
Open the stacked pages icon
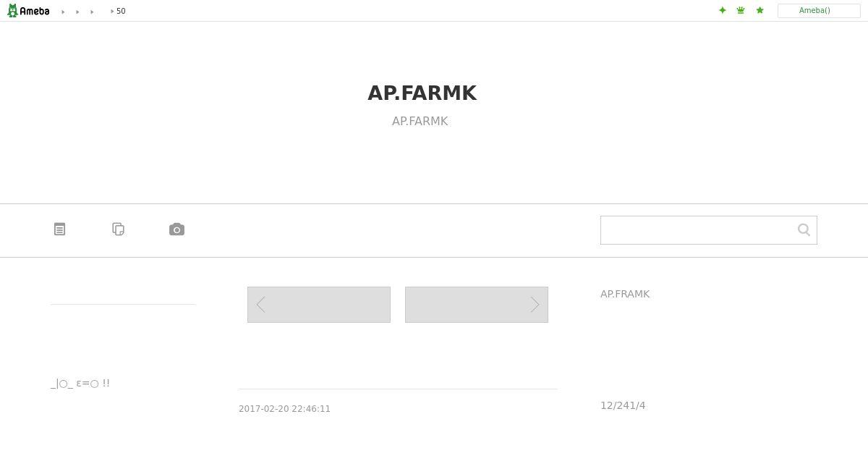pos(119,229)
